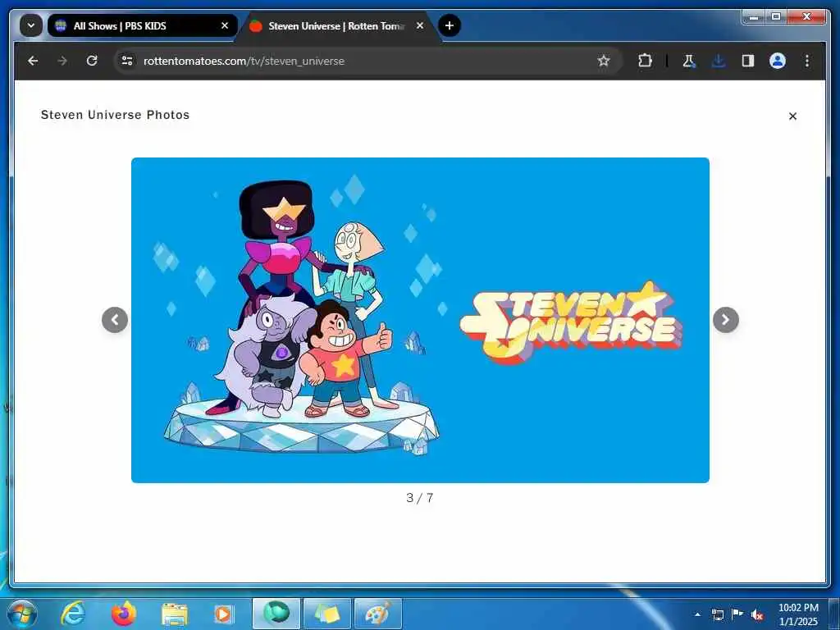
Task: Open the tab search dropdown arrow
Action: (31, 25)
